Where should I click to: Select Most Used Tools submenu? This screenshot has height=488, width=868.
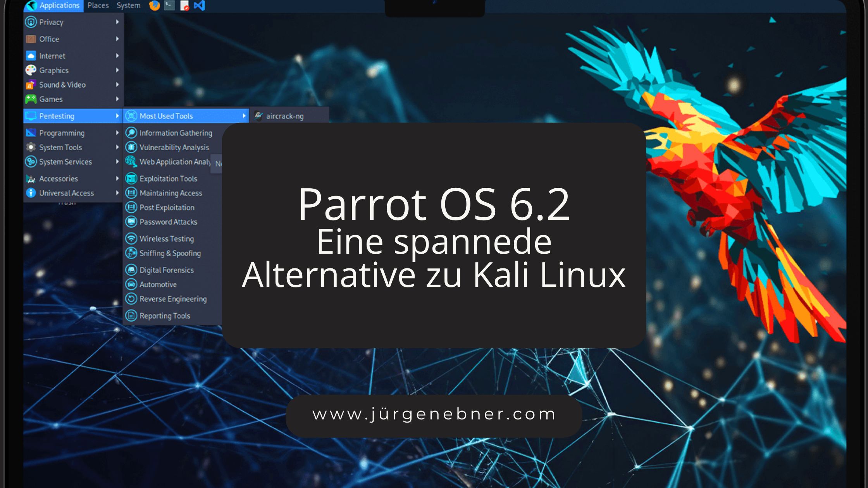[185, 116]
